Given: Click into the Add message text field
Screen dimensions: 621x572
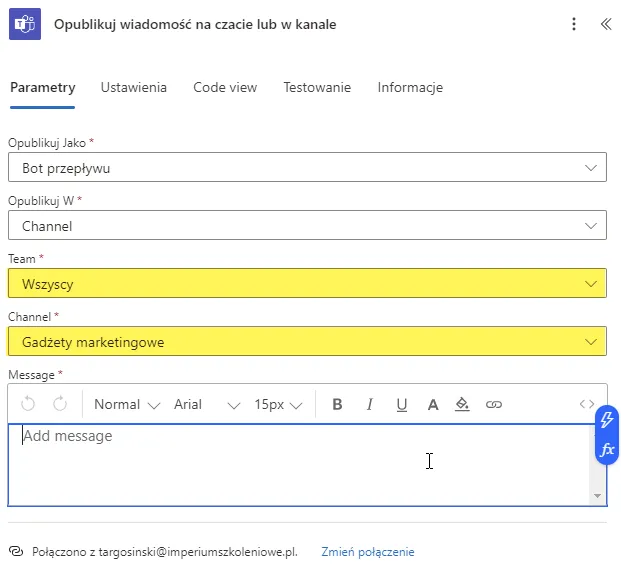Looking at the screenshot, I should coord(300,463).
